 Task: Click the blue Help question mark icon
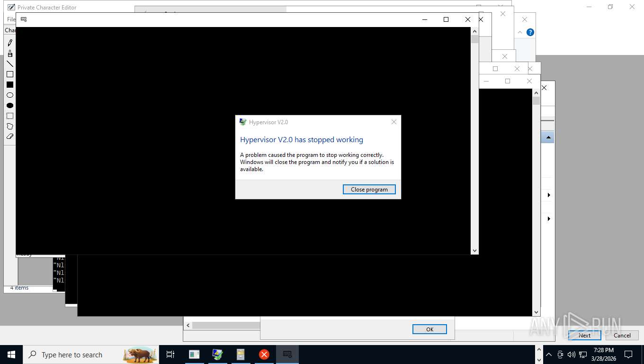coord(530,32)
